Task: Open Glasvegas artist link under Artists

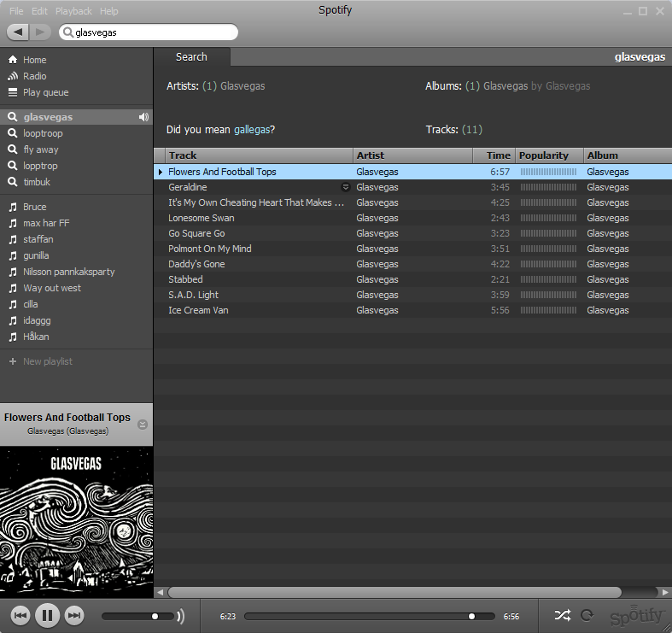Action: [243, 86]
